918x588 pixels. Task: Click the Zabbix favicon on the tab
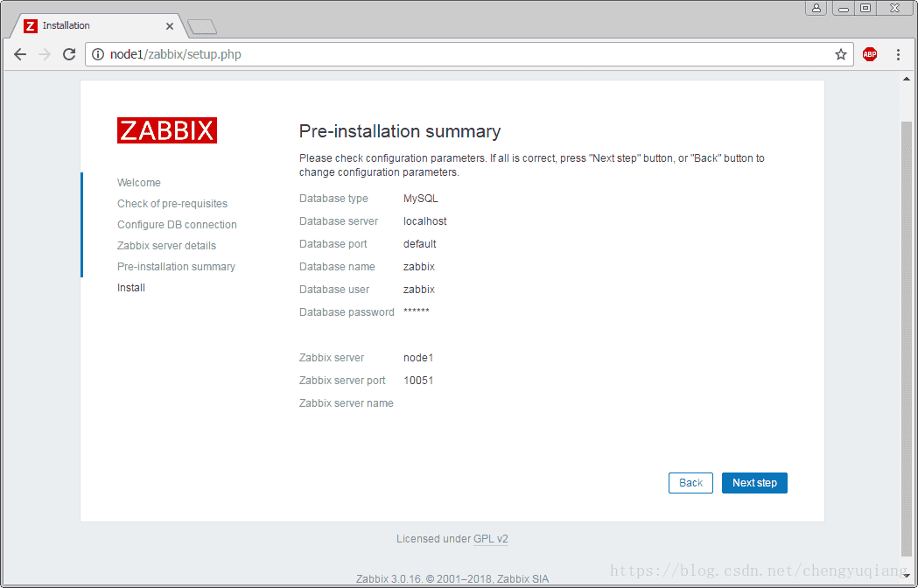pyautogui.click(x=31, y=25)
